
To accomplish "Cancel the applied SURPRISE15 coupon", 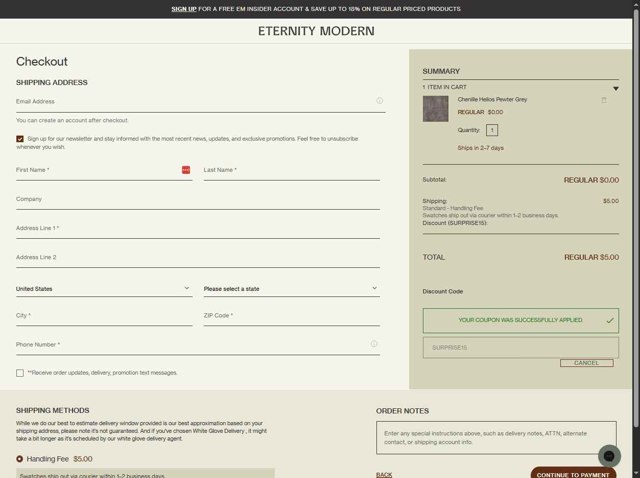I will (587, 363).
